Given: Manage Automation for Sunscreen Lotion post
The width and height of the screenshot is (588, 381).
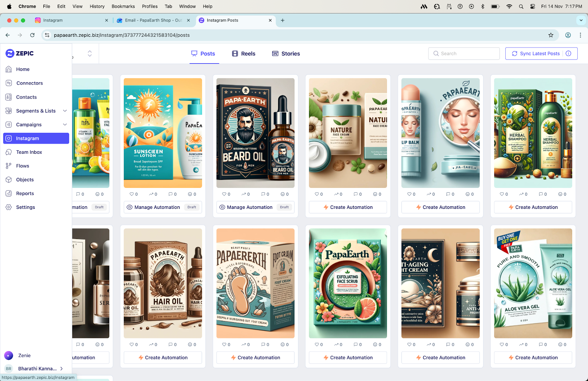Looking at the screenshot, I should (163, 207).
